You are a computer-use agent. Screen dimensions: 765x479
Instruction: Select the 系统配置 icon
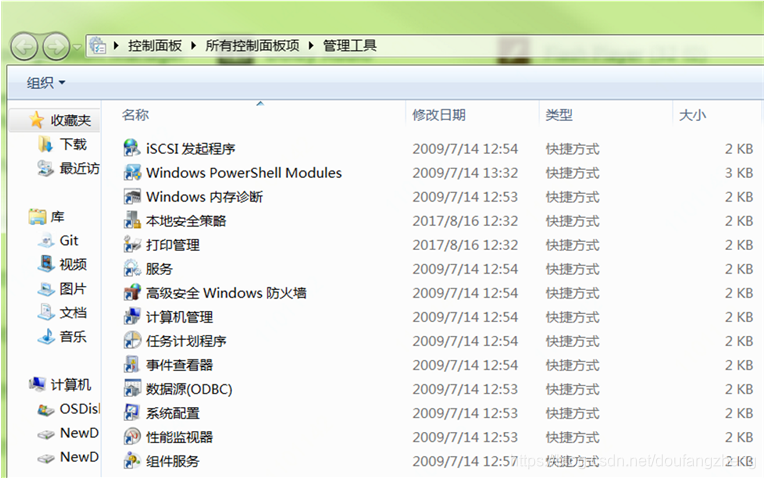tap(132, 413)
